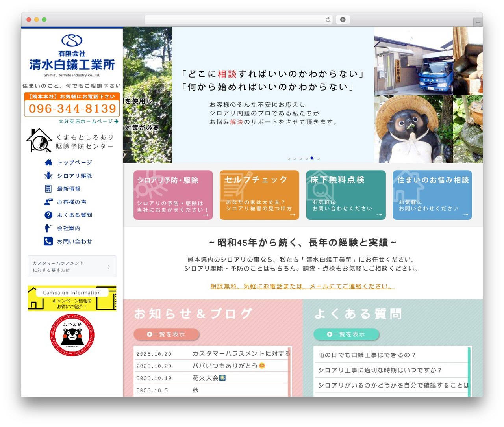Click the browser reload icon
This screenshot has width=504, height=427.
328,20
